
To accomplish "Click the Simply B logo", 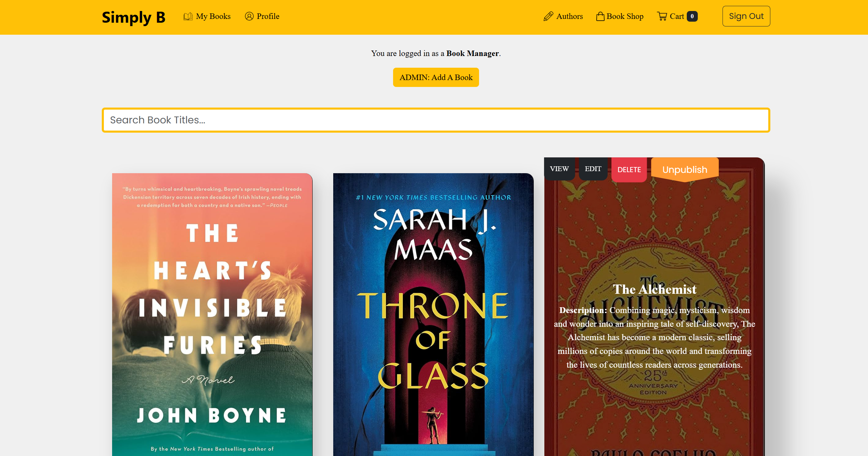I will 133,17.
